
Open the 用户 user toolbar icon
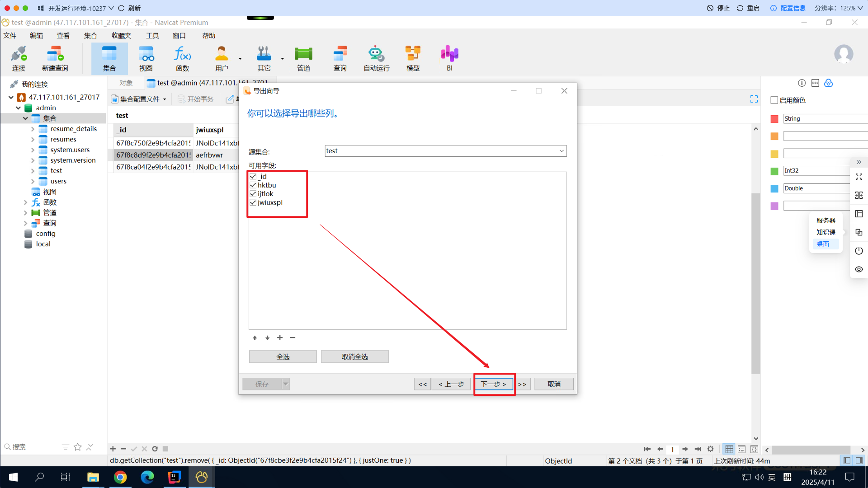pos(222,59)
